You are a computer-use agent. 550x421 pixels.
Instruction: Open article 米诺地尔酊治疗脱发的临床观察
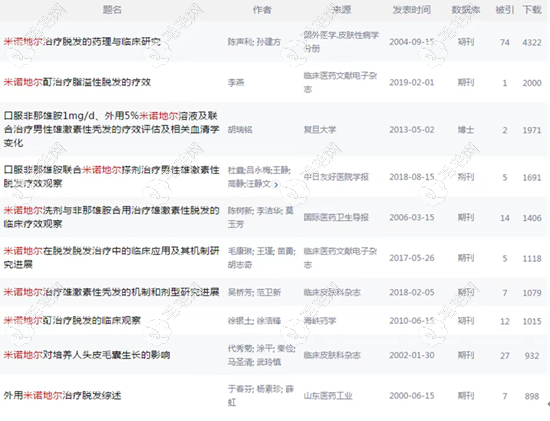(x=72, y=320)
